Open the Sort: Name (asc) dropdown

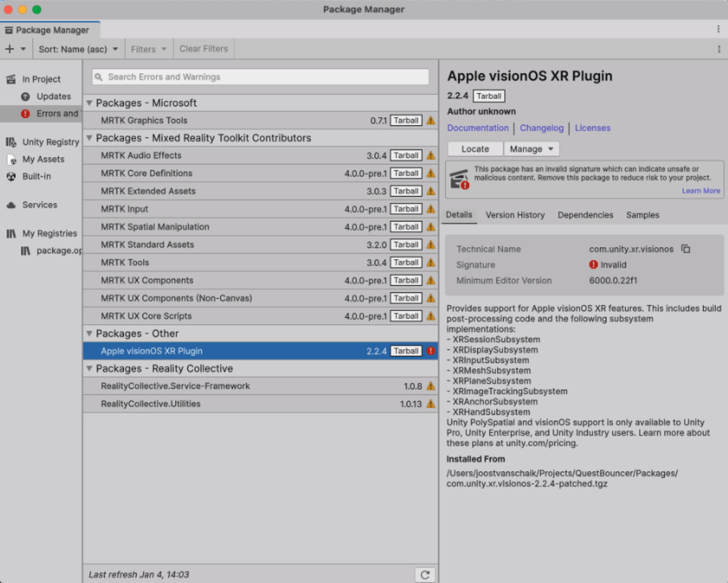point(78,49)
